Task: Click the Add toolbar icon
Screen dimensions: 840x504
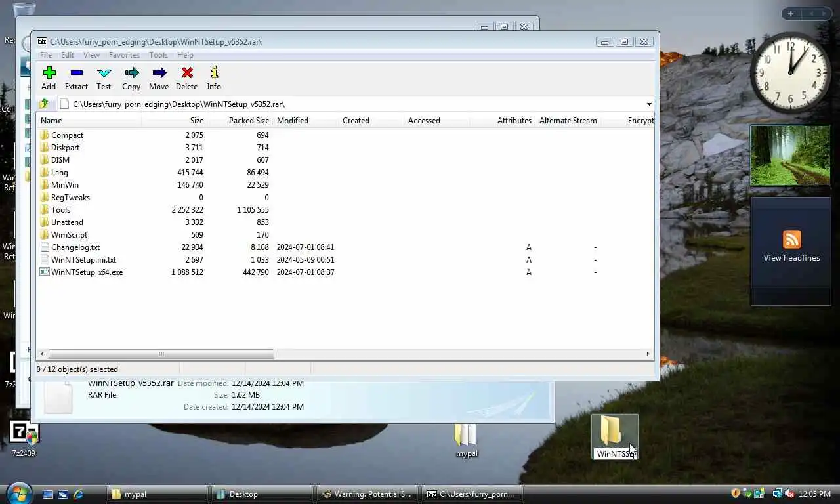Action: [x=49, y=73]
